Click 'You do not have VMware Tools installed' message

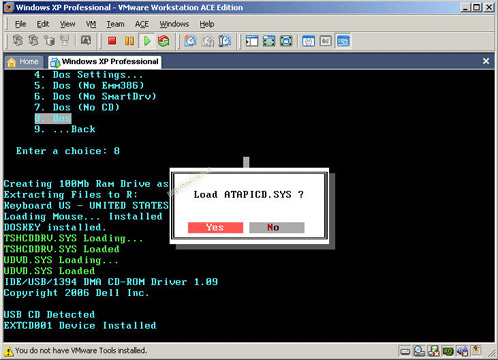(81, 351)
